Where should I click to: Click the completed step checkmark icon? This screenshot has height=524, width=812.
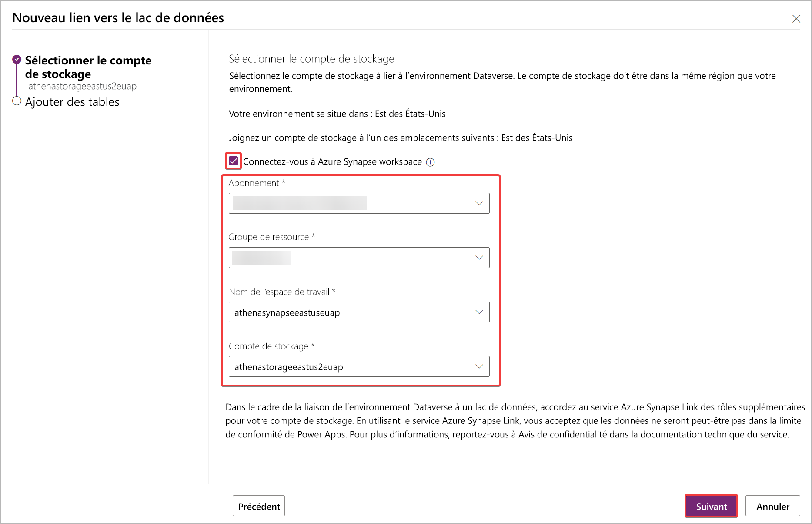pyautogui.click(x=16, y=59)
